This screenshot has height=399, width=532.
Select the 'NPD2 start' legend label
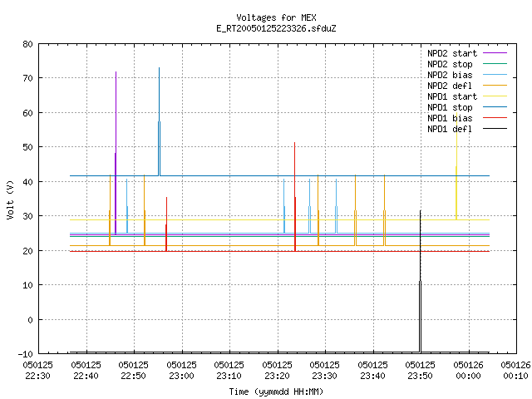(x=452, y=53)
